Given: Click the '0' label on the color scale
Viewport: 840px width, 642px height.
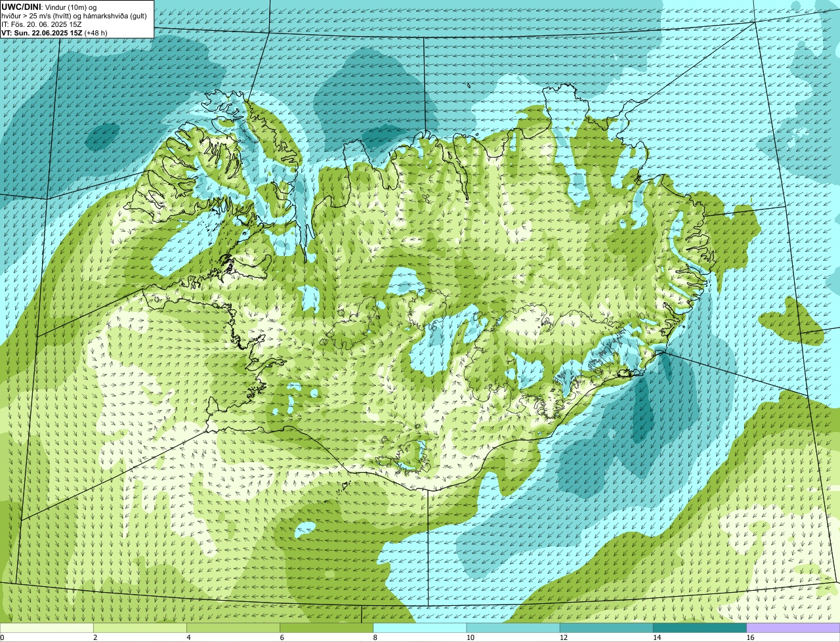Looking at the screenshot, I should (x=2, y=637).
